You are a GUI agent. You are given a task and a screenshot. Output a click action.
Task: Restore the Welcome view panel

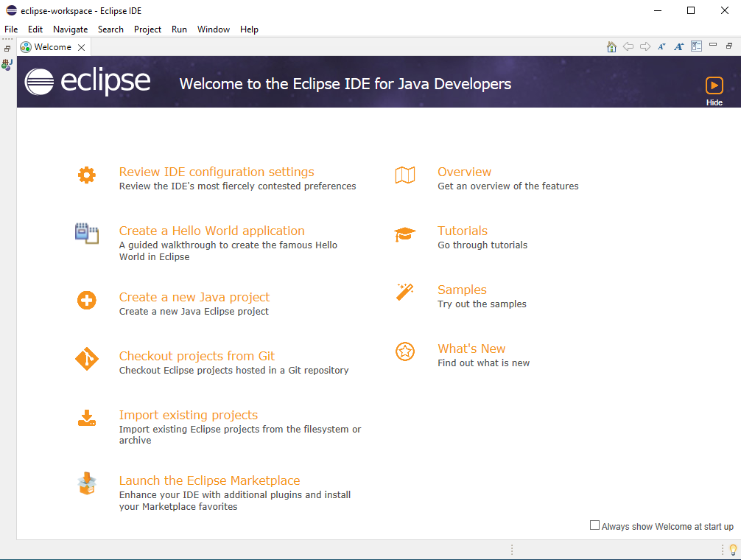pos(729,46)
